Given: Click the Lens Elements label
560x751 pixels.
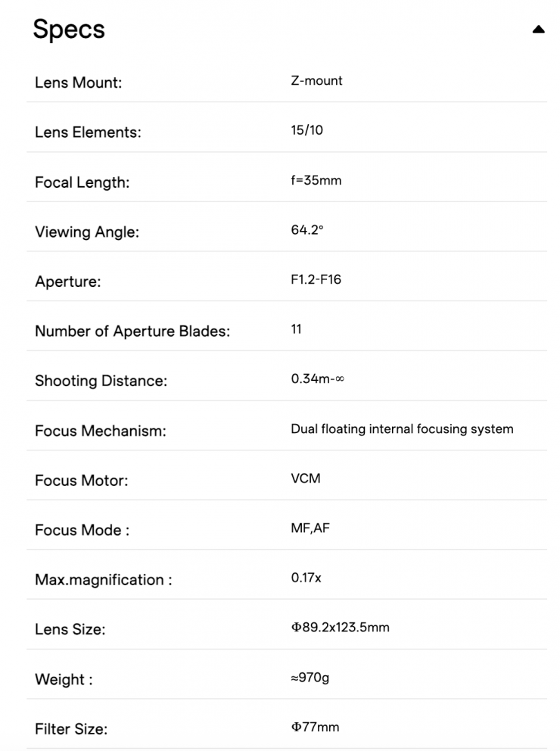Looking at the screenshot, I should [88, 132].
